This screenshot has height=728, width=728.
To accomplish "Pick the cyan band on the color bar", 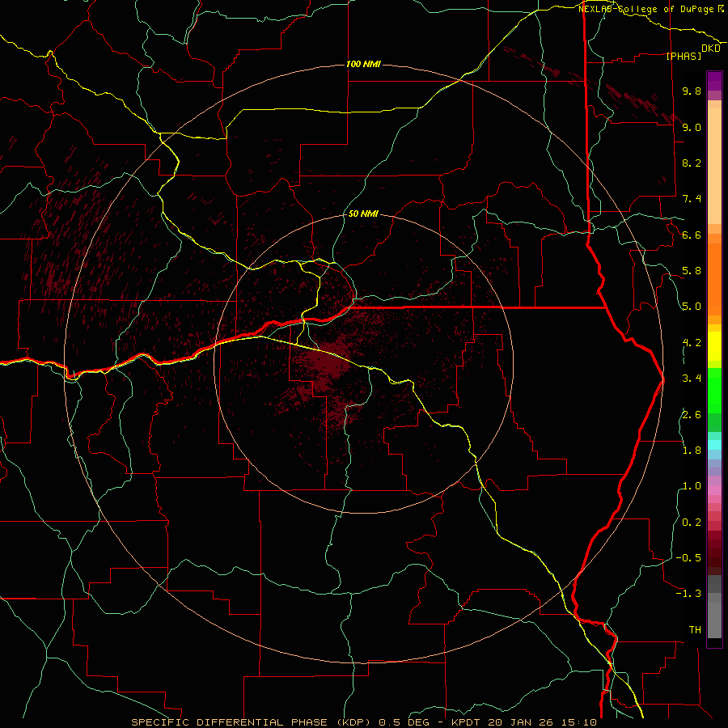I will [714, 444].
